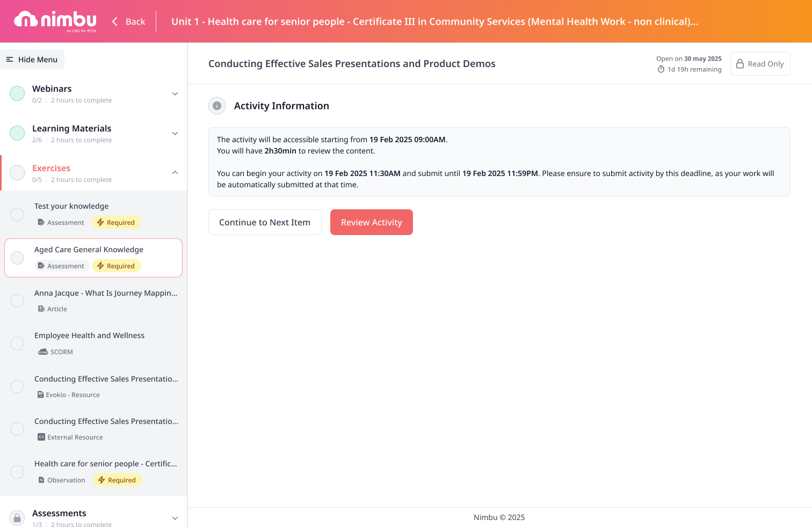Click the lightning icon in Aged Care Required badge
Screen dimensions: 812x527
(x=100, y=266)
